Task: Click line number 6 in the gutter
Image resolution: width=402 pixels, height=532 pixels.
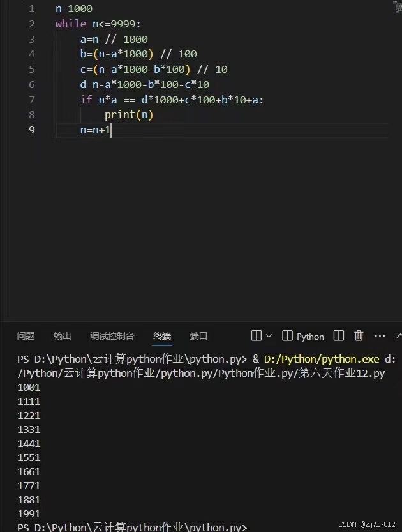Action: click(32, 84)
